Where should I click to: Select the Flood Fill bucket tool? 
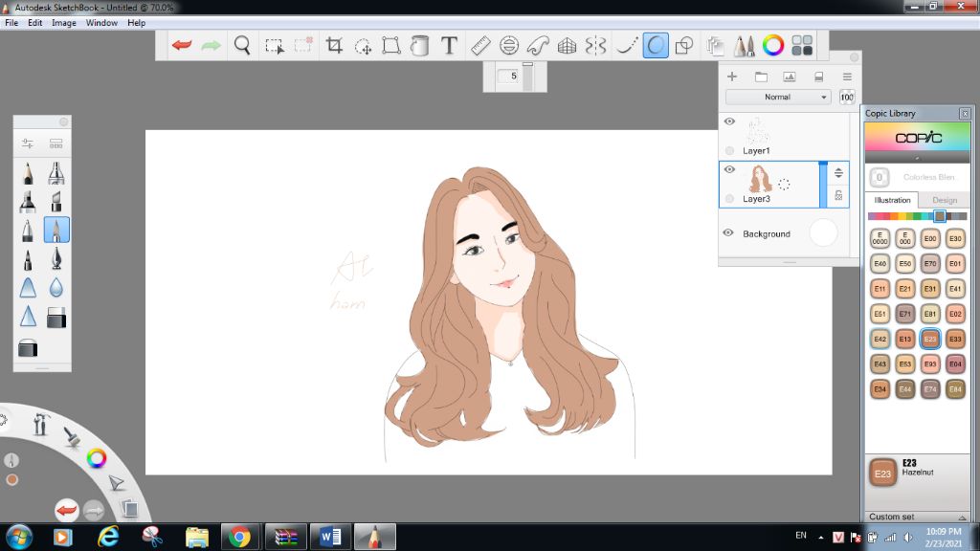(x=420, y=45)
